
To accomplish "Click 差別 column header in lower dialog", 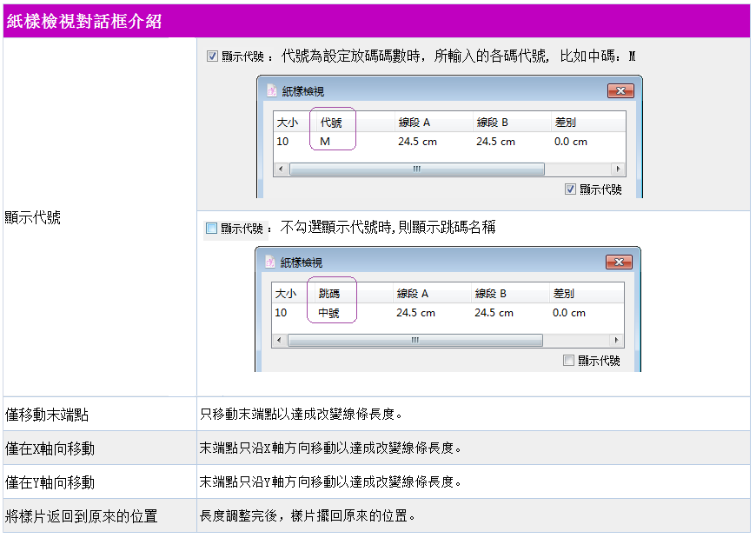I will [563, 294].
